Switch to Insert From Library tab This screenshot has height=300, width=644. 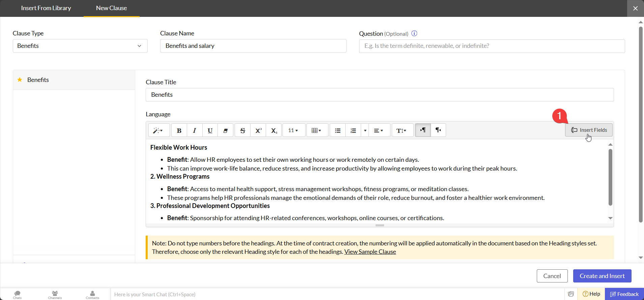point(46,8)
